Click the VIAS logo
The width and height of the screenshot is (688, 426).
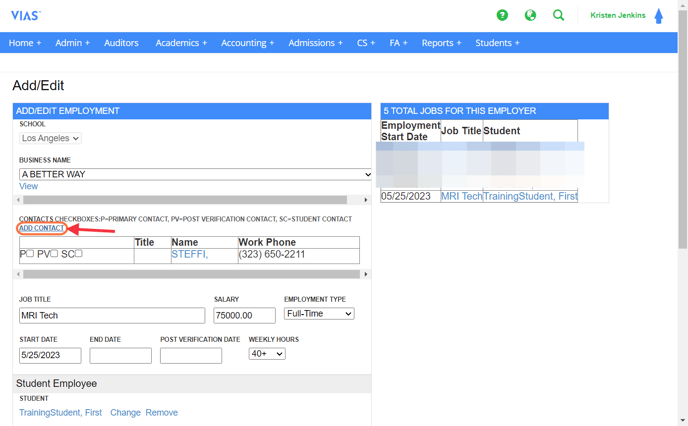25,15
